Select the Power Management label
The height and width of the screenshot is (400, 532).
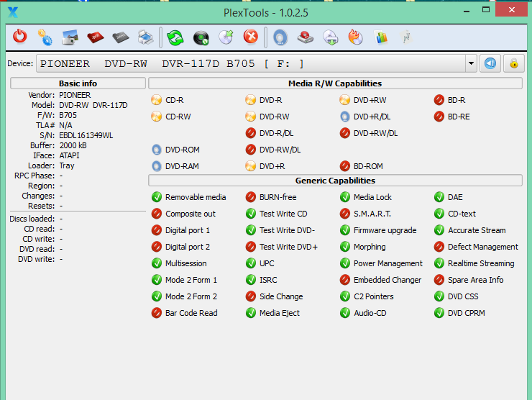(x=388, y=263)
